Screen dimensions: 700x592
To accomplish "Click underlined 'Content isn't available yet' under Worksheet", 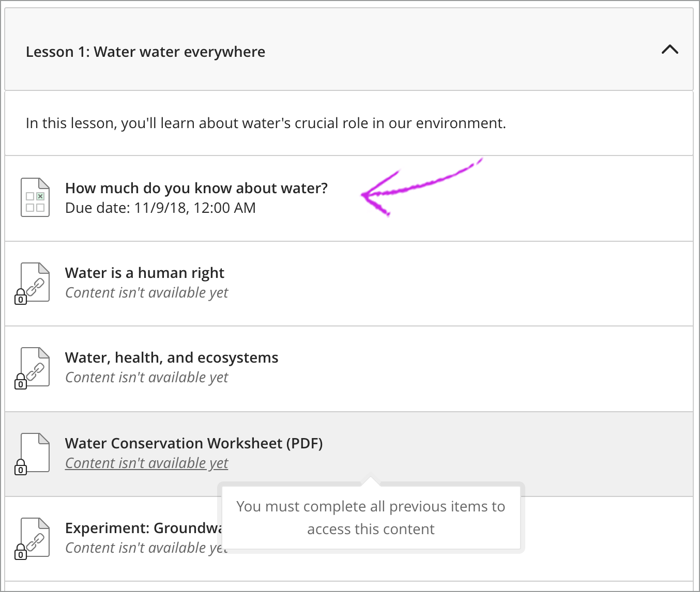I will [x=146, y=463].
